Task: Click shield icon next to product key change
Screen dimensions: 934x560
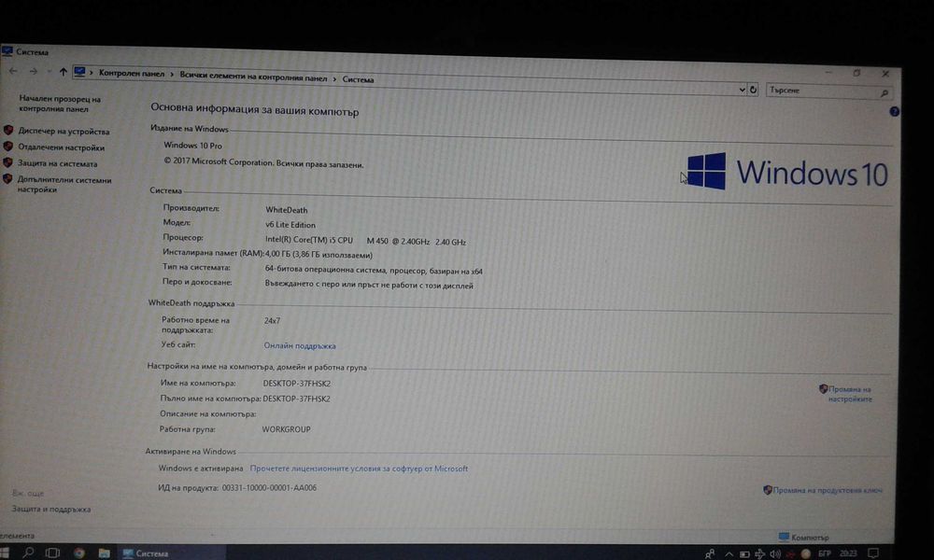Action: tap(767, 490)
